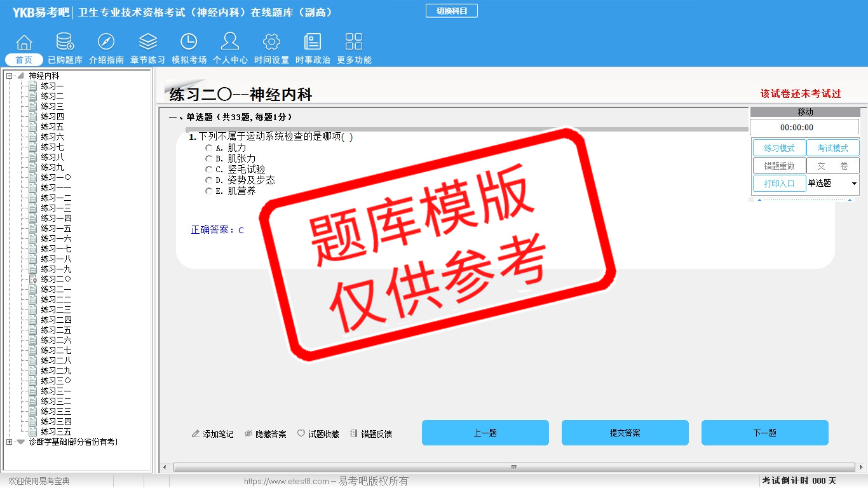The image size is (868, 488).
Task: Open 练习八 in the tree
Action: tap(53, 157)
